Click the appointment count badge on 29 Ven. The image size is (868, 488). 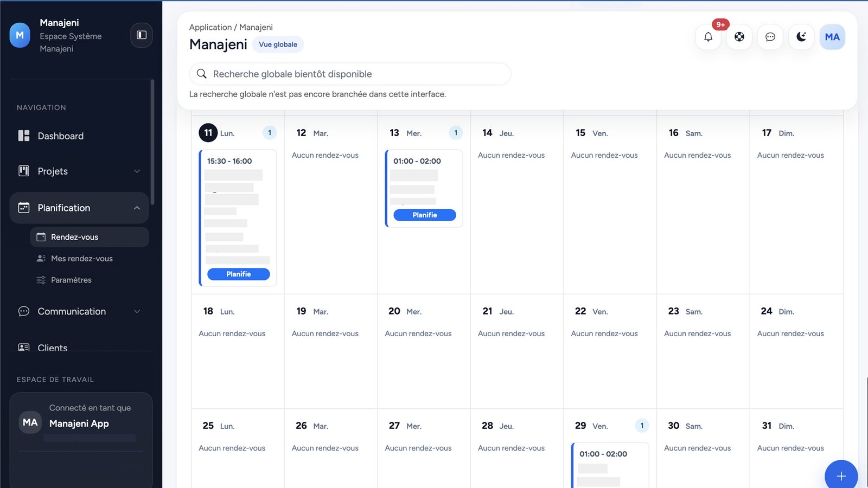click(642, 426)
